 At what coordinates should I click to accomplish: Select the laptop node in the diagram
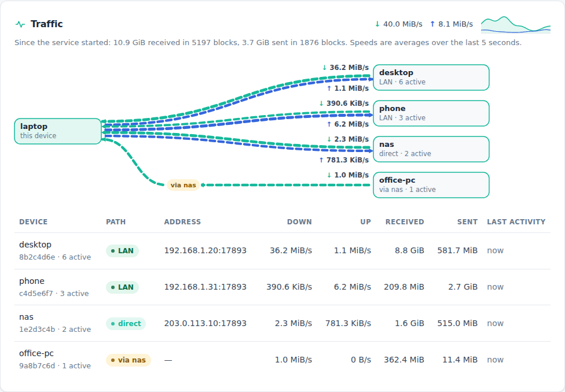pos(58,131)
